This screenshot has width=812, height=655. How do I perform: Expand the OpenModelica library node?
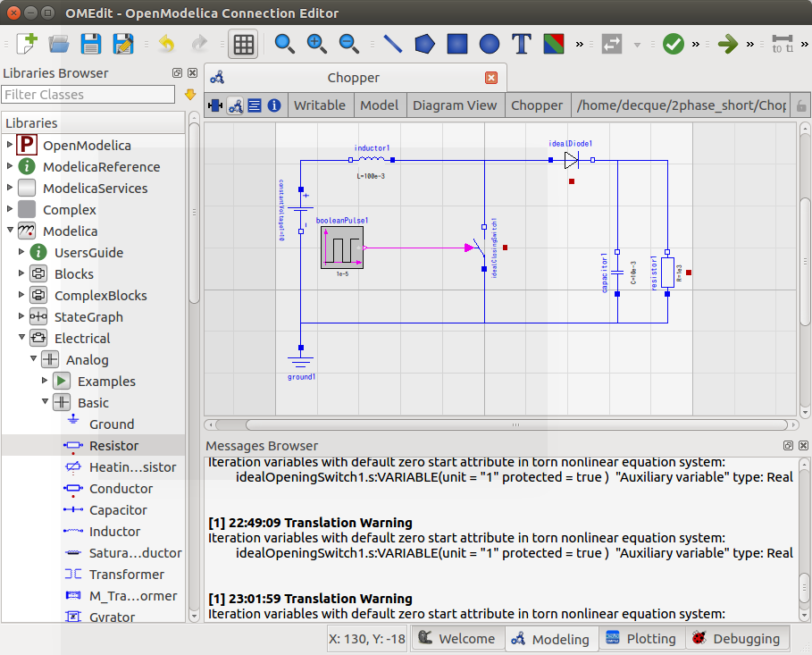click(x=9, y=145)
